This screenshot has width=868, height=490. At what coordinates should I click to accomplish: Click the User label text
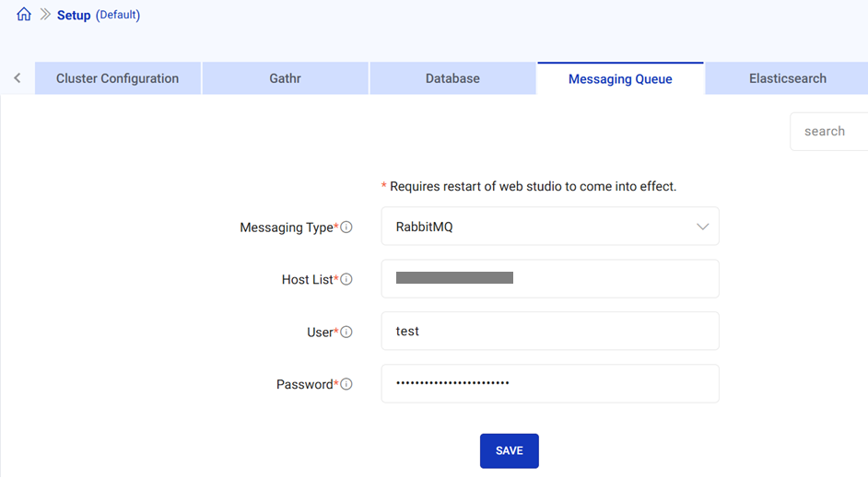tap(320, 332)
